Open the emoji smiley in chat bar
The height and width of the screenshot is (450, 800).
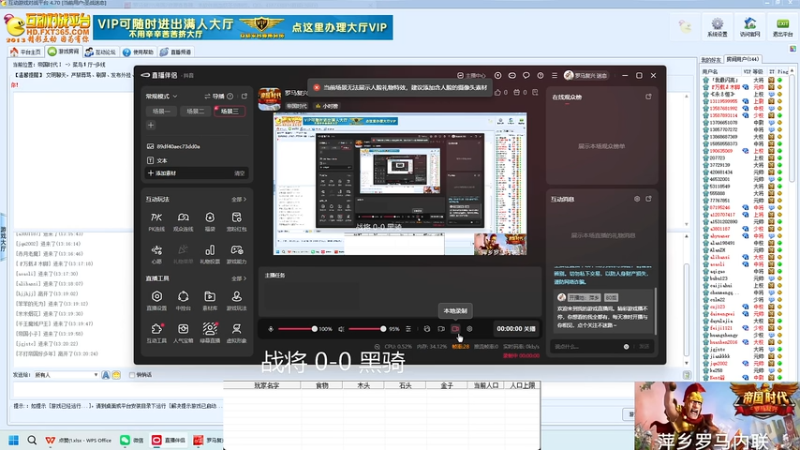click(116, 375)
